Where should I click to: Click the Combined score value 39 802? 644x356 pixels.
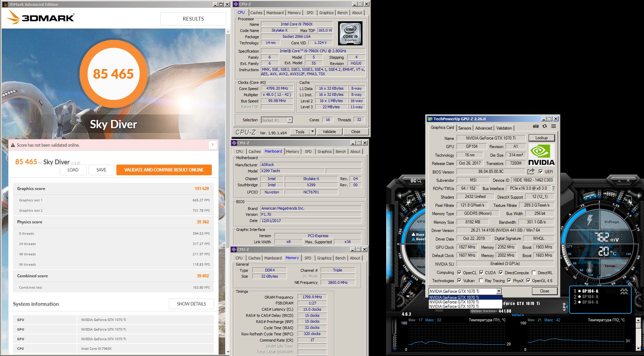(203, 276)
